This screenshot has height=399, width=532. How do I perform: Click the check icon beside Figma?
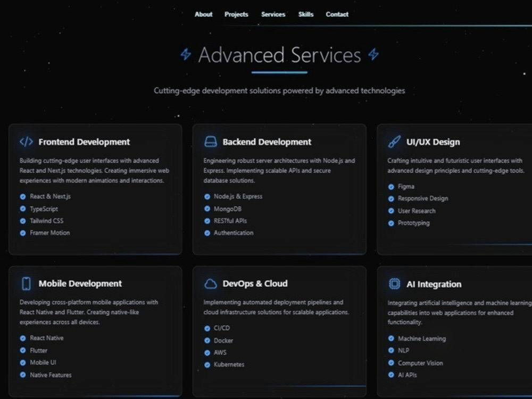[391, 187]
